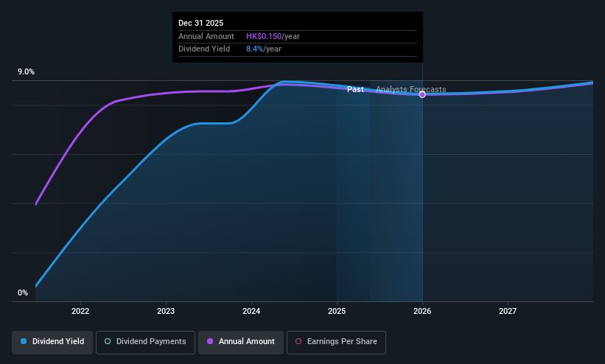The width and height of the screenshot is (605, 364).
Task: Click the purple Annual Amount legend dot
Action: (210, 341)
